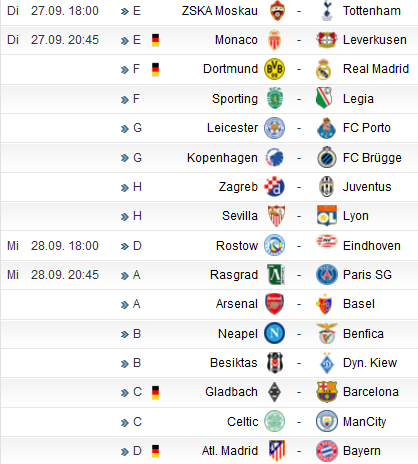Click the Paris SG emblem
Screen dimensions: 418x464
point(327,275)
